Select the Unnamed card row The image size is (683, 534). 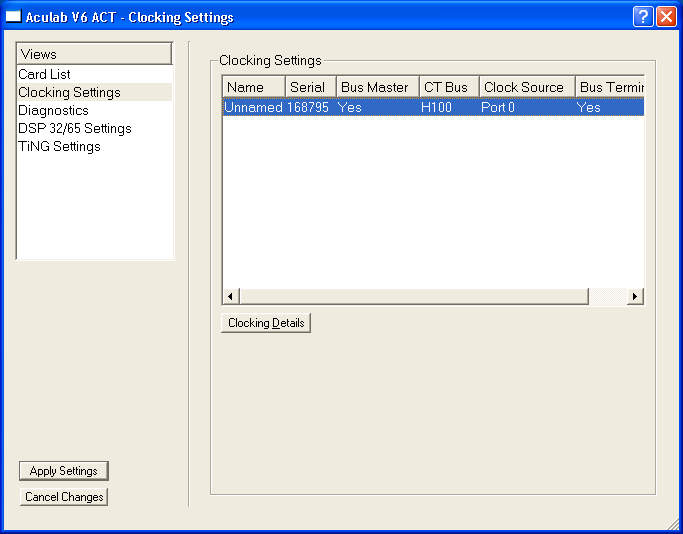click(x=433, y=107)
